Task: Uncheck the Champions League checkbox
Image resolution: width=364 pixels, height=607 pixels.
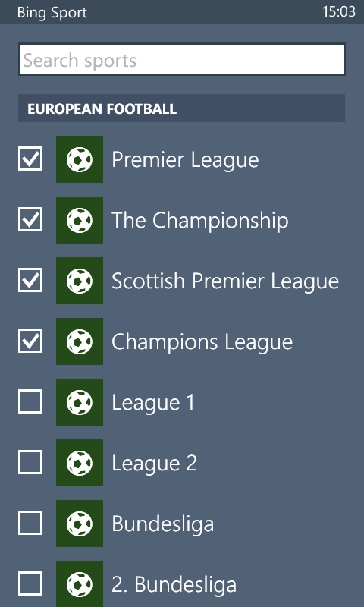Action: click(30, 341)
